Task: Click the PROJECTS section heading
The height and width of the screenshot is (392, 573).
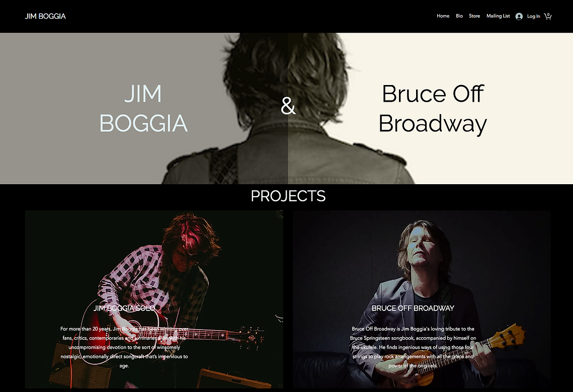Action: (288, 196)
